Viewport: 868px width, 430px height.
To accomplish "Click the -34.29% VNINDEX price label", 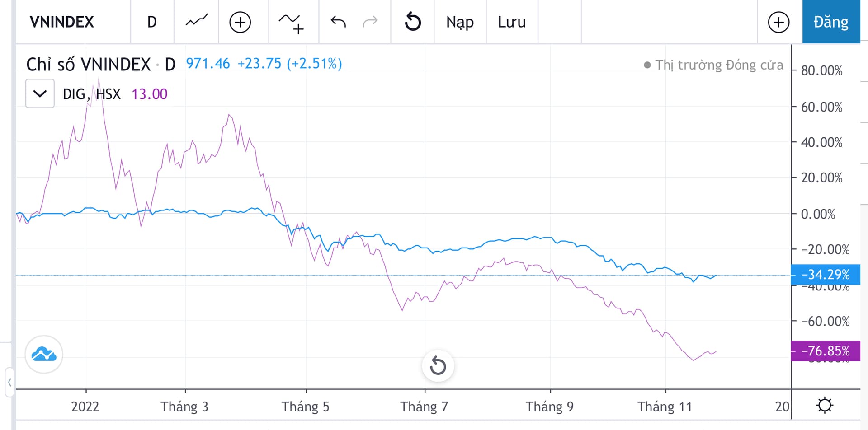I will click(825, 275).
